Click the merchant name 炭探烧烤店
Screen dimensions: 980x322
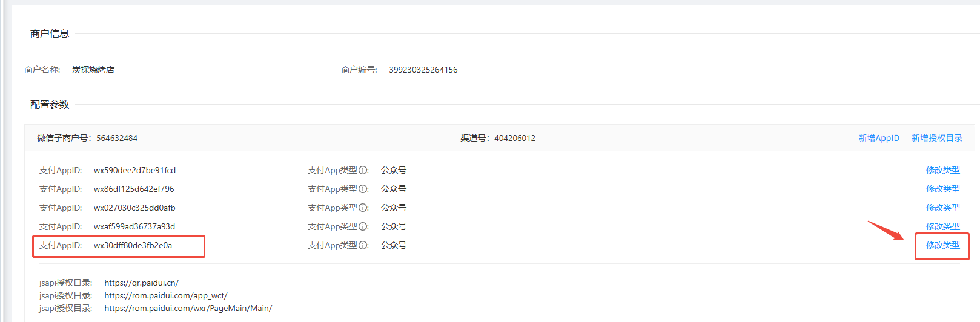pyautogui.click(x=93, y=70)
